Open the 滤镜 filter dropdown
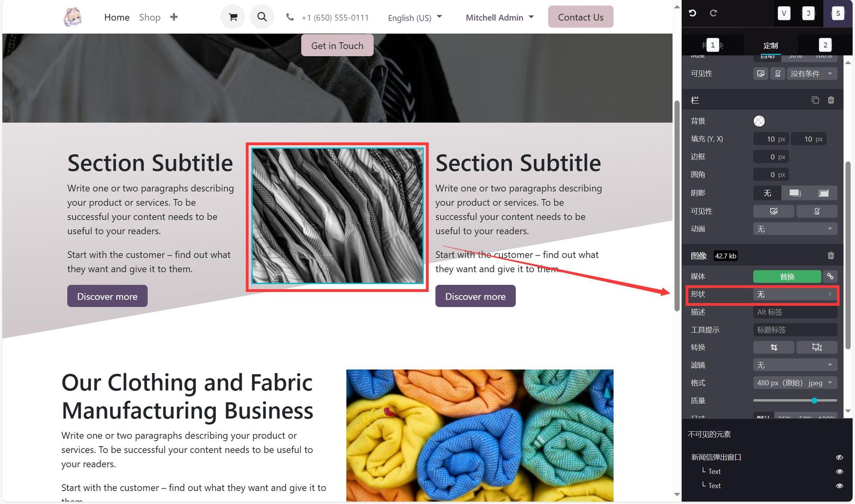The image size is (855, 504). [795, 365]
